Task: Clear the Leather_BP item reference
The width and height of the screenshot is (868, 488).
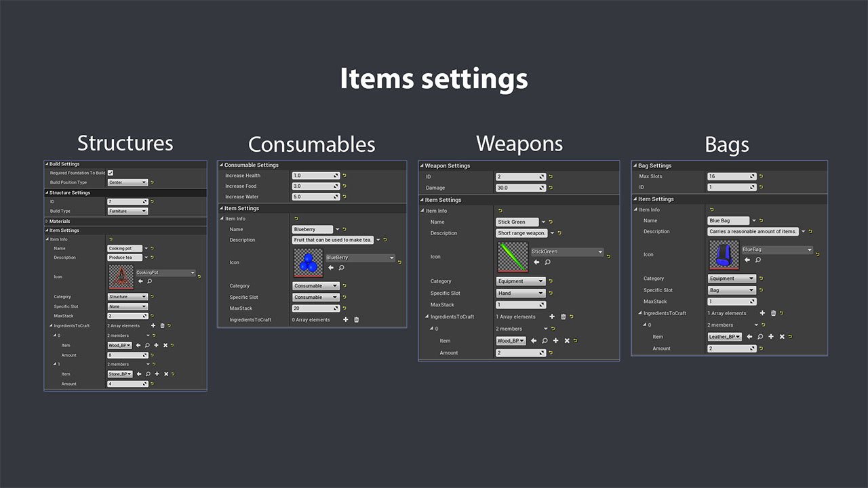Action: (782, 337)
